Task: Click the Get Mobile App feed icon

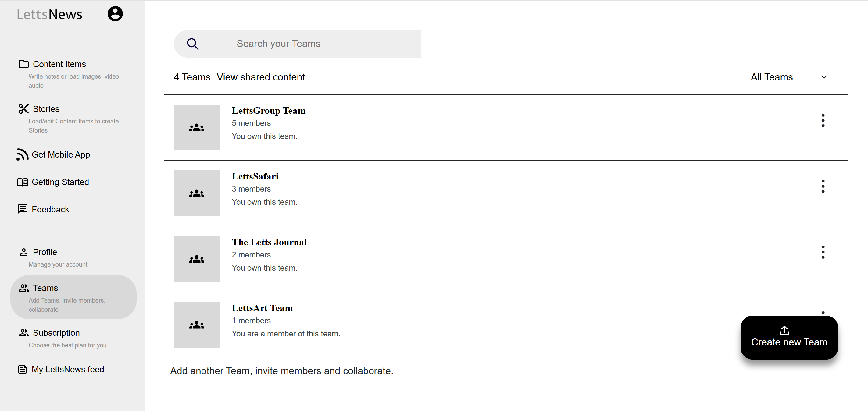Action: click(22, 154)
